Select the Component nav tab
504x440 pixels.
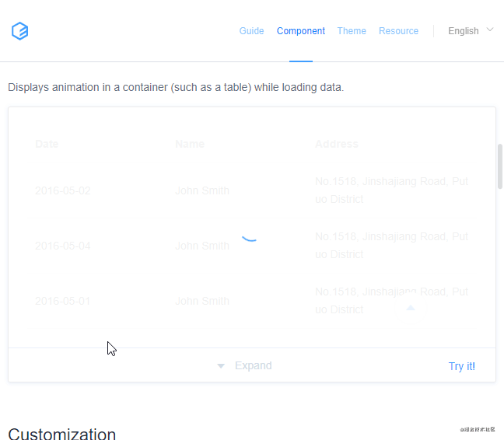pyautogui.click(x=300, y=31)
